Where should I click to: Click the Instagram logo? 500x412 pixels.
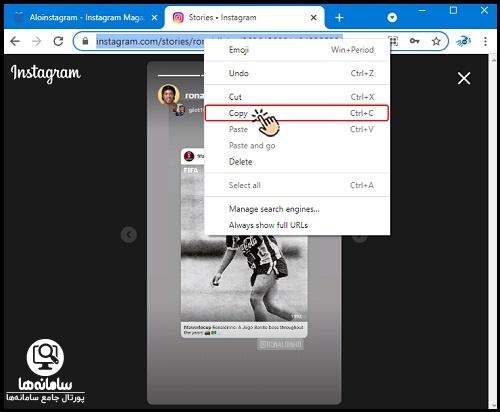click(x=45, y=73)
